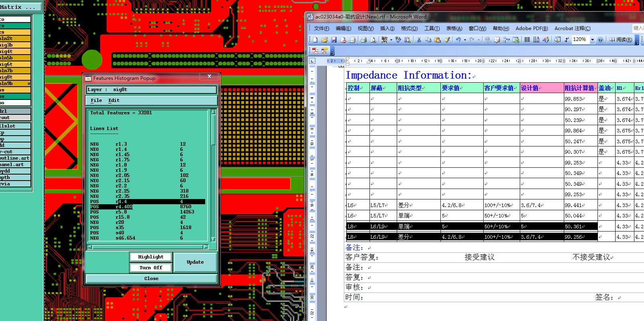The image size is (644, 321).
Task: Open the 120% zoom dropdown
Action: click(x=592, y=40)
